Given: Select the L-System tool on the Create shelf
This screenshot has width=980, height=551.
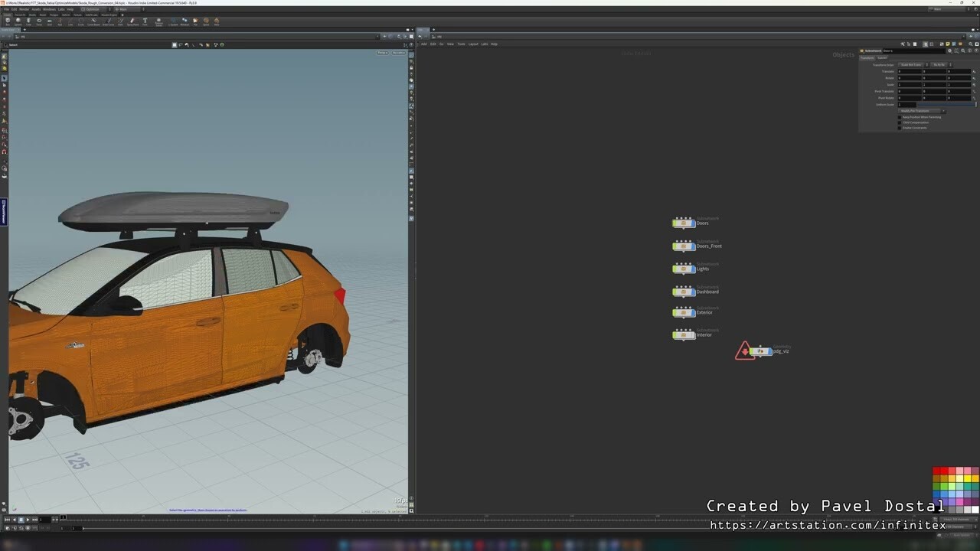Looking at the screenshot, I should (x=173, y=21).
